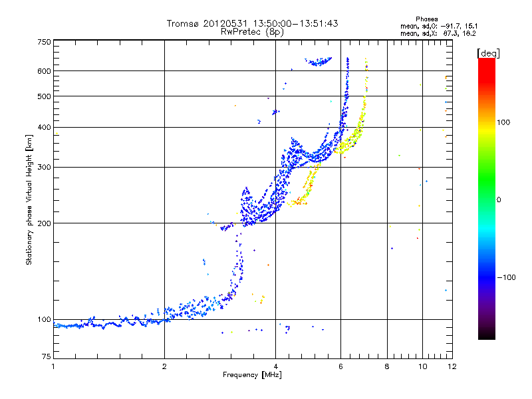The width and height of the screenshot is (532, 399).
Task: Click the x-axis tick label '8'
Action: coord(387,366)
